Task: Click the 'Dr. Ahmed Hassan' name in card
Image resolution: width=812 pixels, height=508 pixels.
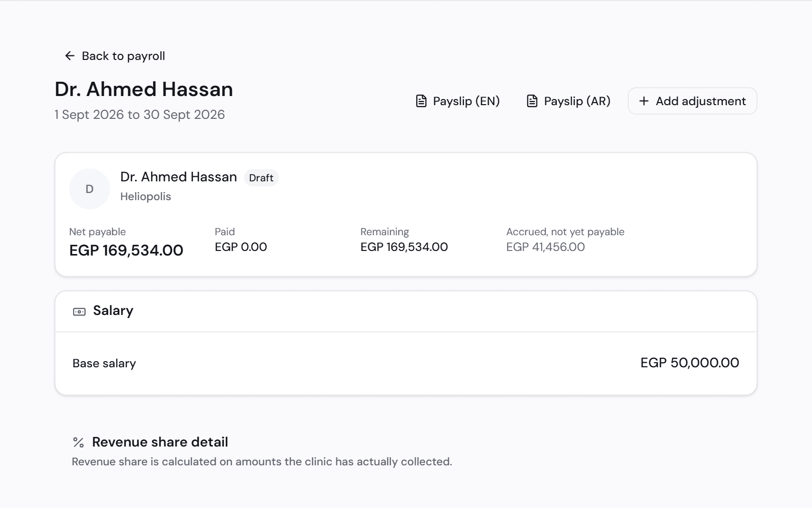Action: tap(179, 177)
